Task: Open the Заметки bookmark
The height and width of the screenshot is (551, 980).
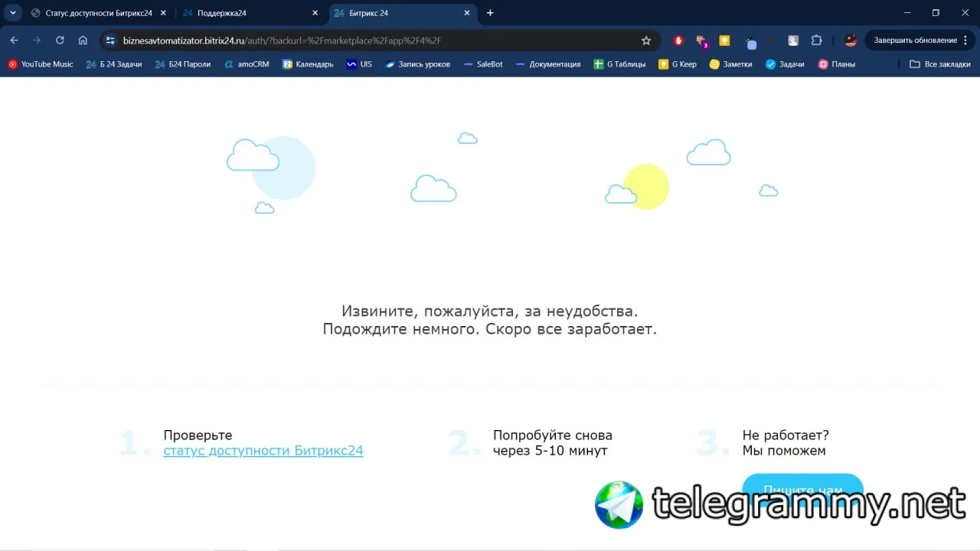Action: point(731,64)
